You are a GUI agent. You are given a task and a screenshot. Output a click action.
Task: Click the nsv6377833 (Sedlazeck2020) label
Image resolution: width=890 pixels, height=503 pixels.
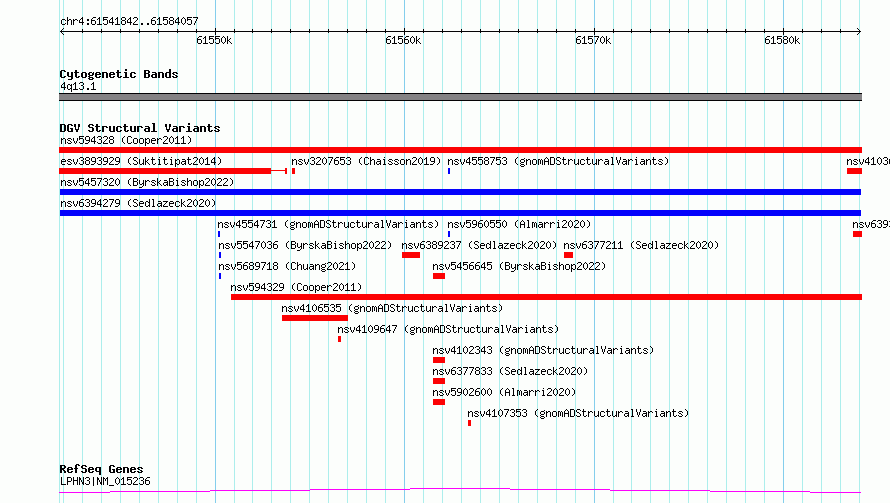510,371
